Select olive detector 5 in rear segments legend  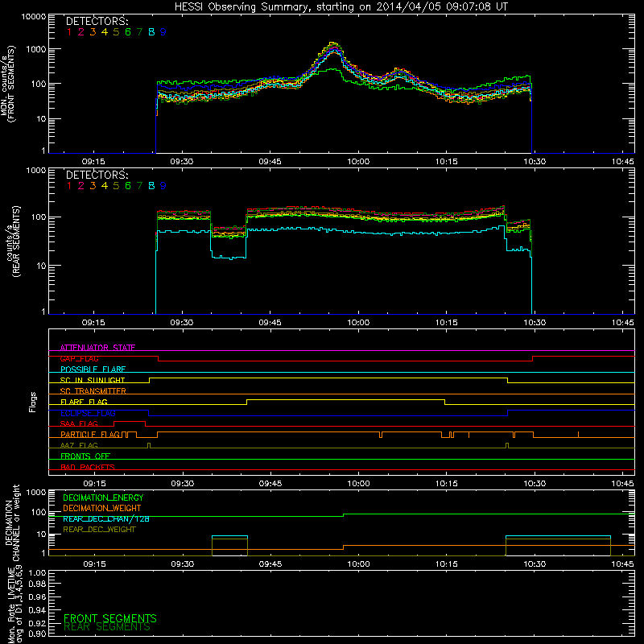(x=116, y=186)
